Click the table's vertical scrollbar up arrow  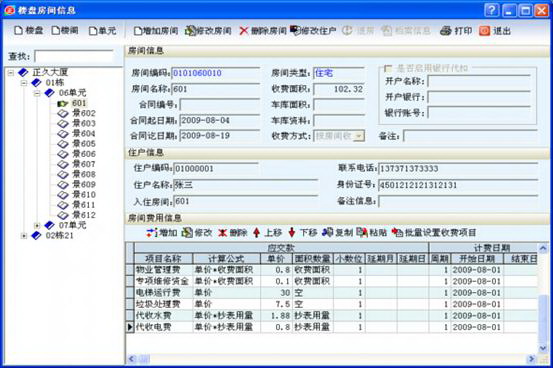(x=543, y=248)
